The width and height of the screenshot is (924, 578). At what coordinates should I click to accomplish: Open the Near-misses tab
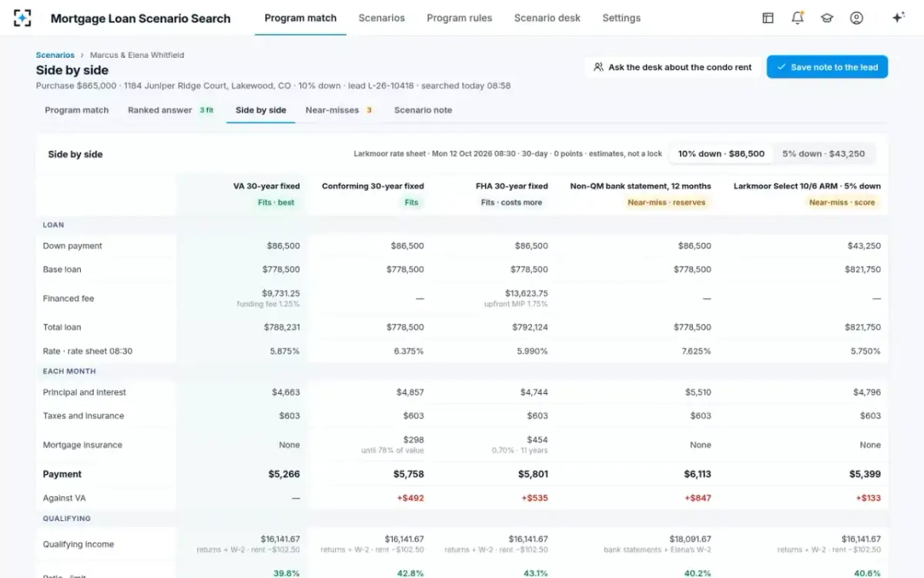tap(339, 110)
